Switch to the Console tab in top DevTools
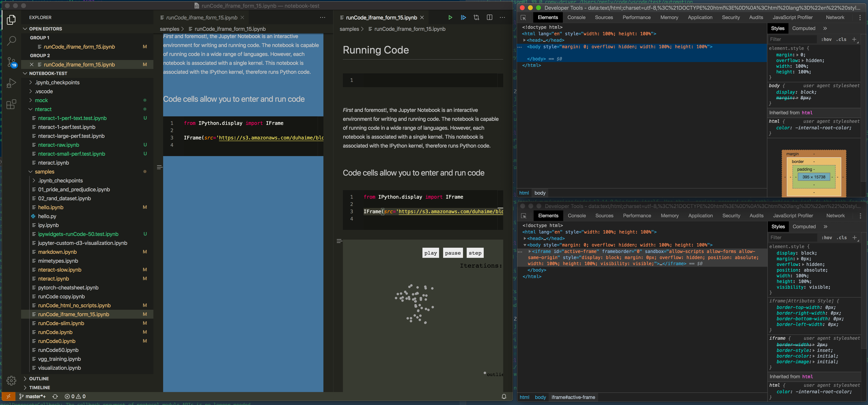Image resolution: width=868 pixels, height=405 pixels. pyautogui.click(x=576, y=17)
